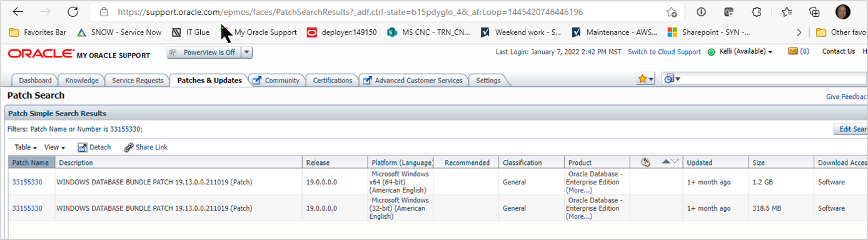Open the View menu dropdown

pos(54,147)
